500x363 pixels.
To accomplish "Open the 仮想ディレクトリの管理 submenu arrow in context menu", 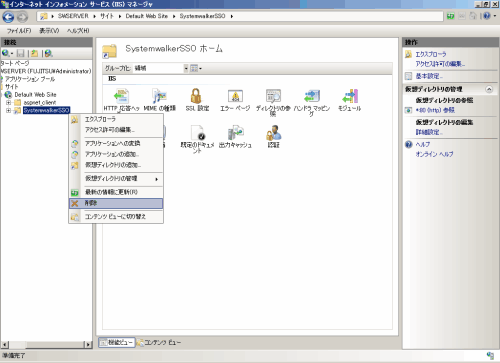I will pyautogui.click(x=156, y=179).
